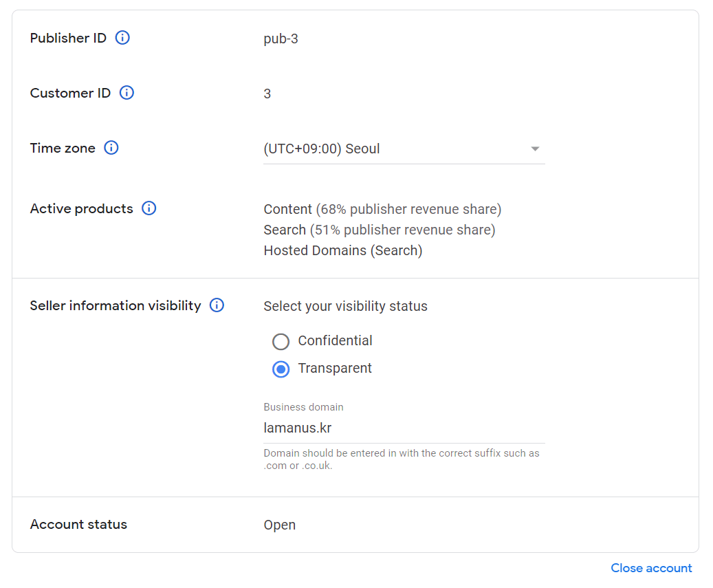Click the Content 68% revenue share line
This screenshot has width=713, height=588.
coord(382,209)
